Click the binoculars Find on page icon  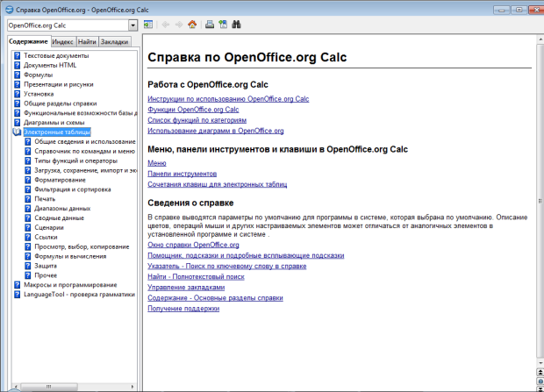click(237, 25)
